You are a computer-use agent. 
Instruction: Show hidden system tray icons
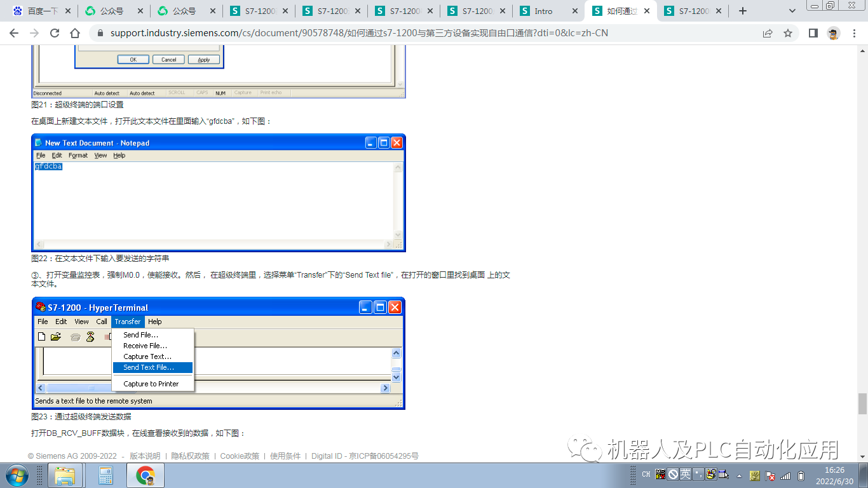coord(738,475)
